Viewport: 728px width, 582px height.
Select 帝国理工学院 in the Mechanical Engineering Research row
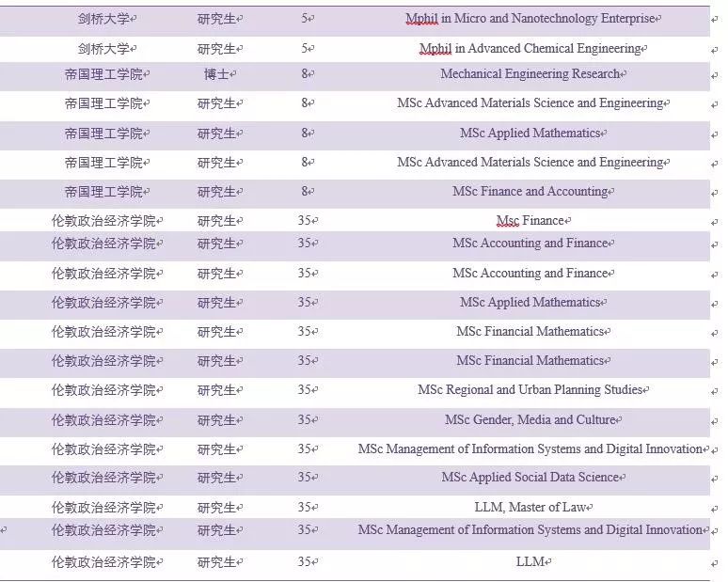click(103, 74)
